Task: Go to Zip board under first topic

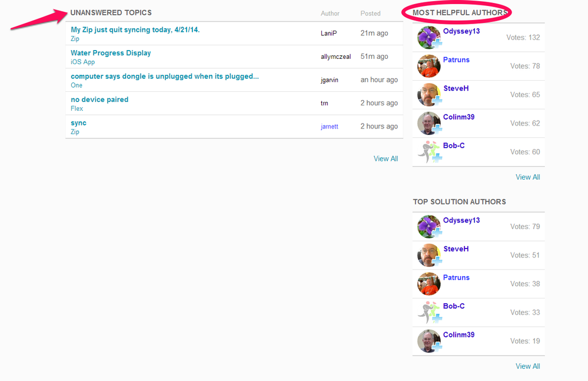Action: pyautogui.click(x=75, y=39)
